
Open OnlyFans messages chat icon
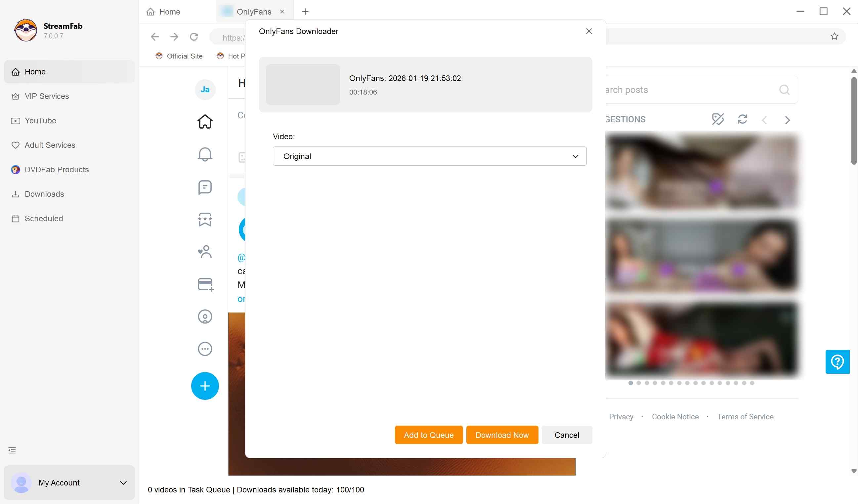click(205, 187)
